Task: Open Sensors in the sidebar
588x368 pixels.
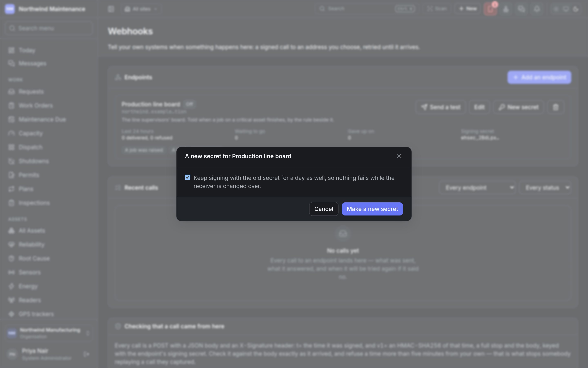Action: tap(49, 272)
